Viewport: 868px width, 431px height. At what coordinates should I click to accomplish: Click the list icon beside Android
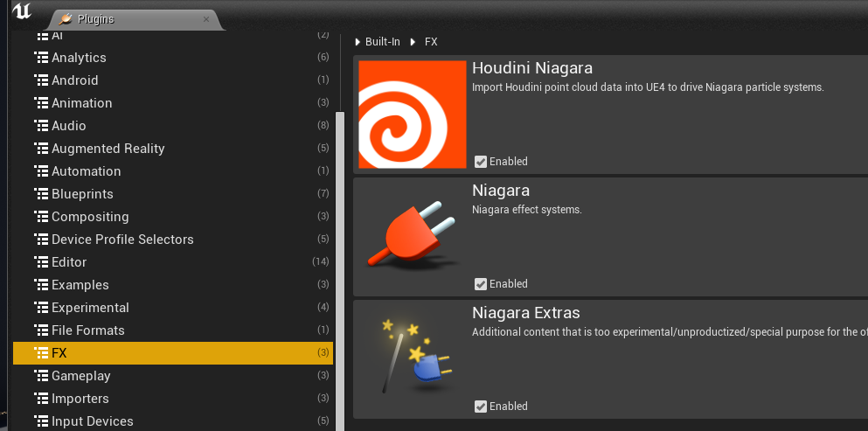pos(41,80)
